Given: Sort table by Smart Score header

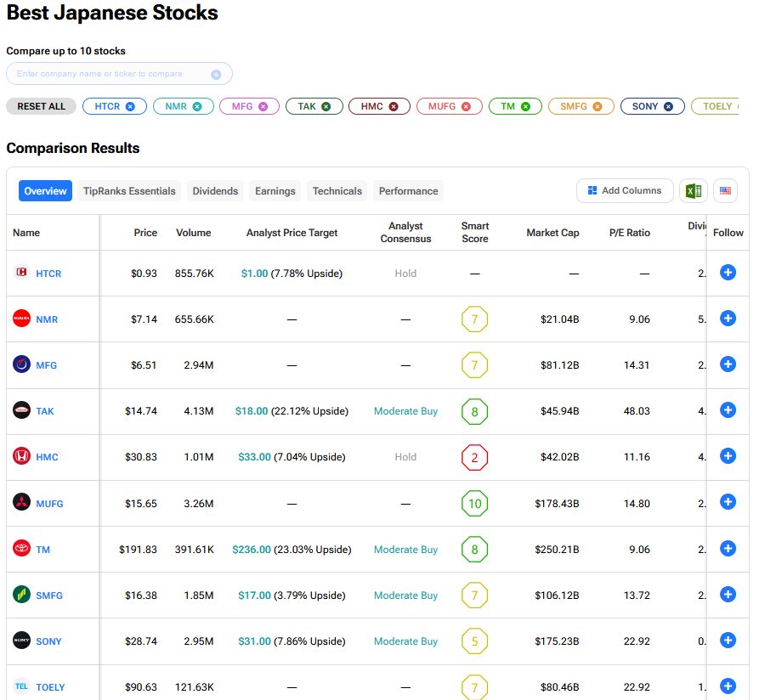Looking at the screenshot, I should coord(474,233).
